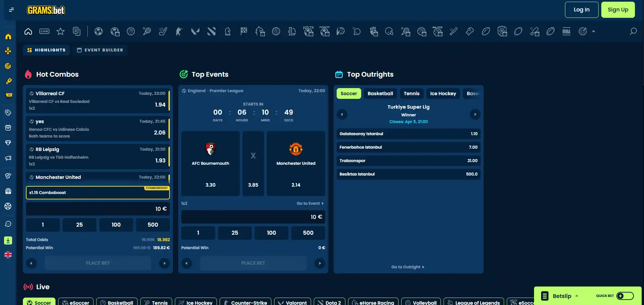This screenshot has width=644, height=305.
Task: Select Galatasaray Istanbul outright at 1.10
Action: pos(409,134)
